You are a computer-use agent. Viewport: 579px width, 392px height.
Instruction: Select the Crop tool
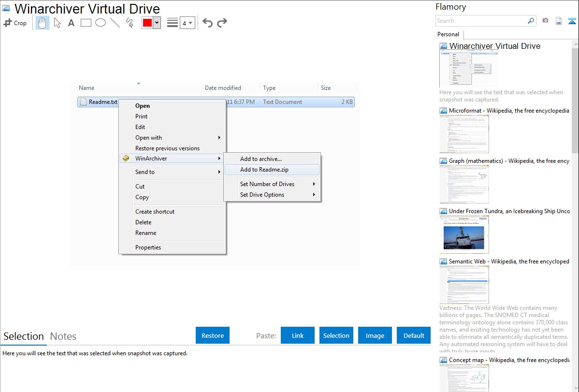click(15, 23)
